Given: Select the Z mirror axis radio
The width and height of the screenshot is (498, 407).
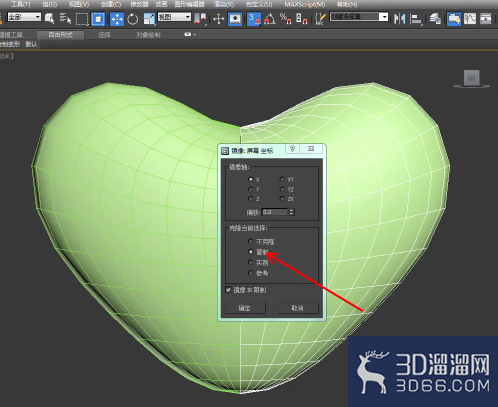Looking at the screenshot, I should click(250, 199).
